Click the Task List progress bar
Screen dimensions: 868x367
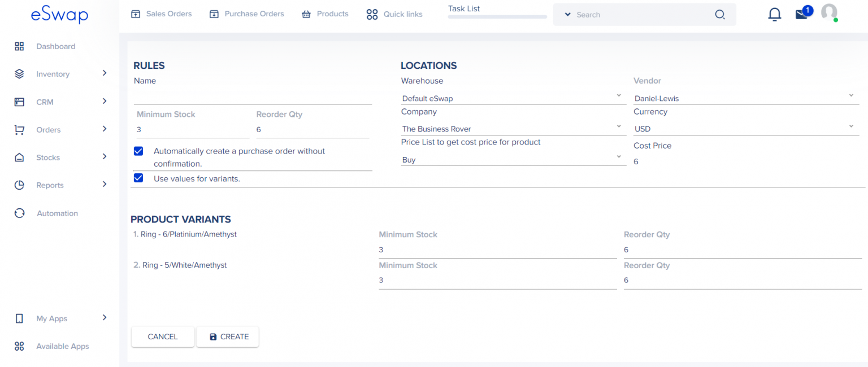(496, 16)
